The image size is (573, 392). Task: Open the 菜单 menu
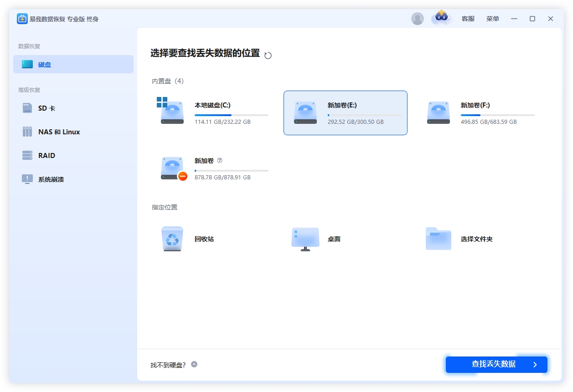(x=492, y=18)
